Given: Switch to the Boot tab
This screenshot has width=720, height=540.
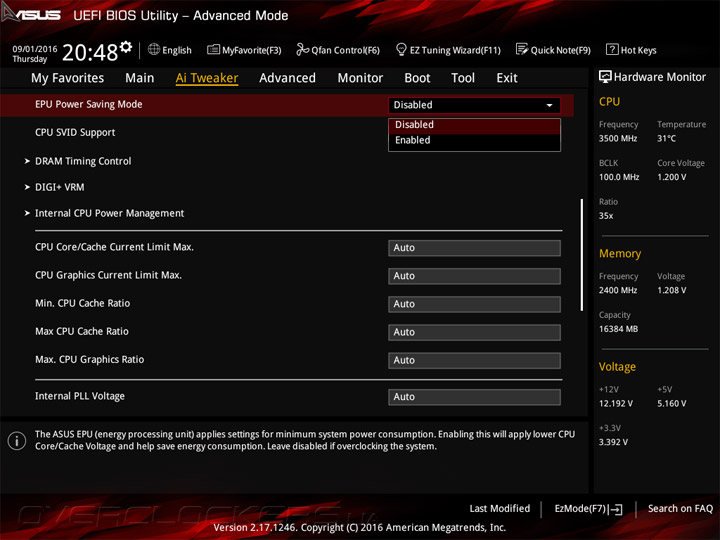Looking at the screenshot, I should coord(417,78).
